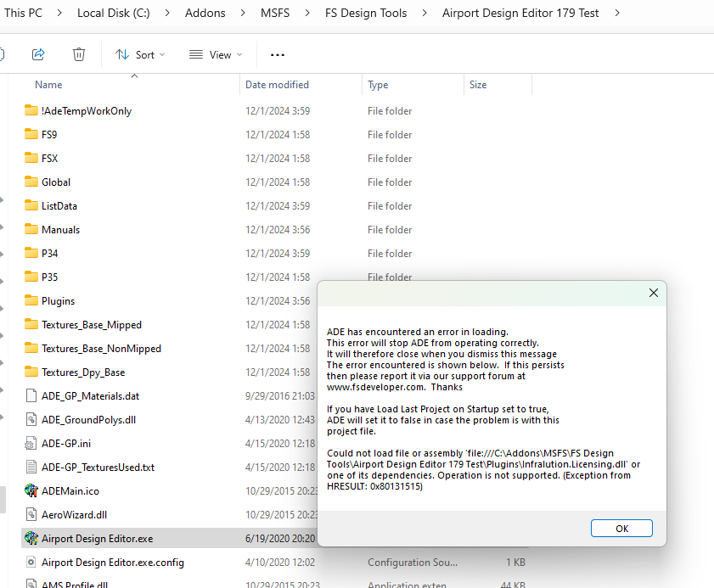Click the Airport Design Editor.exe file name
The width and height of the screenshot is (714, 588).
97,539
